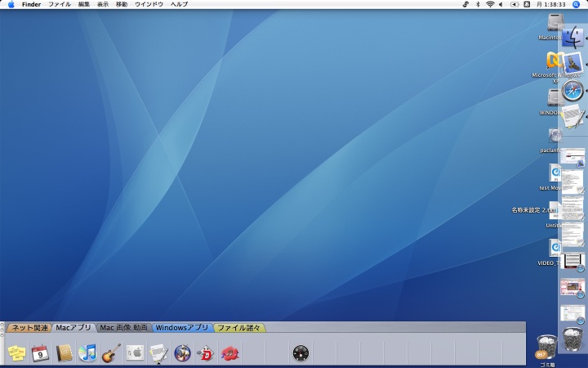Open the round blue robot icon app

(x=183, y=353)
